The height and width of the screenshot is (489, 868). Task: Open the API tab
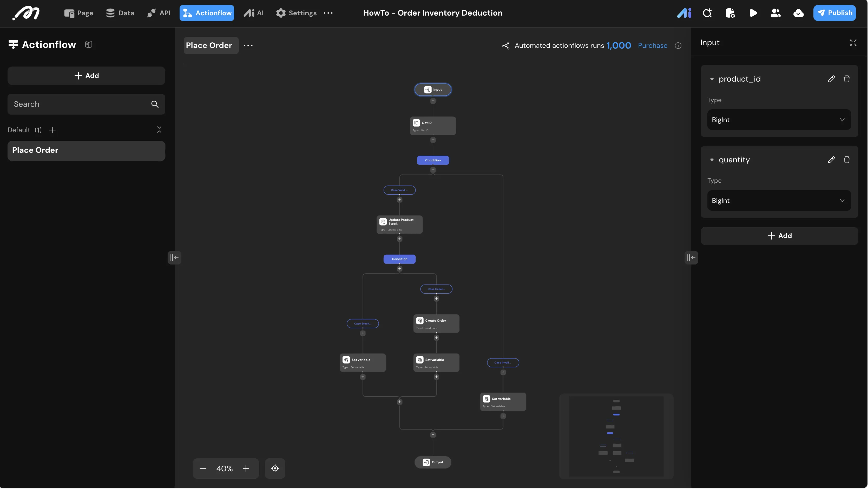(159, 13)
